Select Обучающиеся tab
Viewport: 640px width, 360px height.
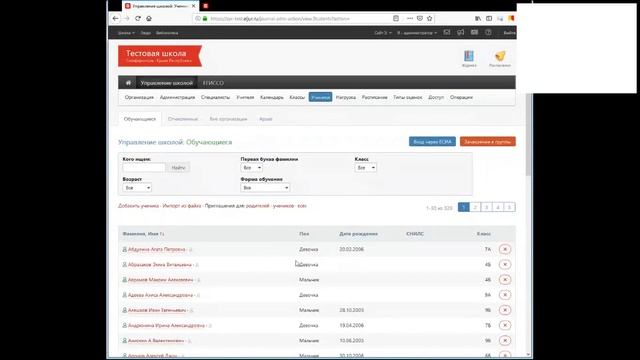coord(140,119)
